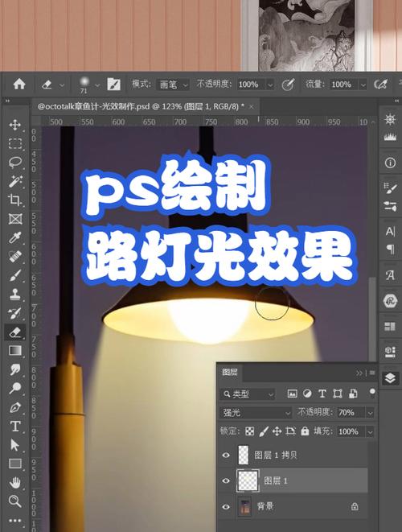Filter layers by type layers icon

pos(322,394)
